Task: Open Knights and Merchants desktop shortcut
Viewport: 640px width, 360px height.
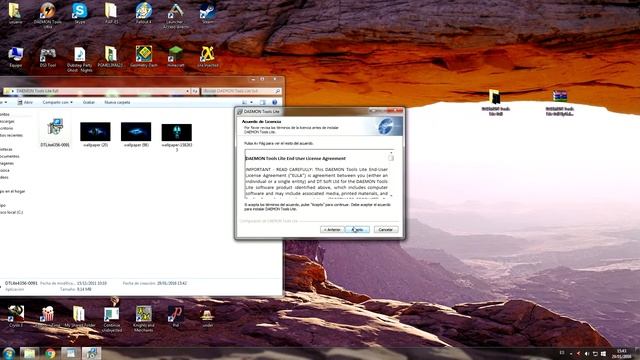Action: click(144, 318)
